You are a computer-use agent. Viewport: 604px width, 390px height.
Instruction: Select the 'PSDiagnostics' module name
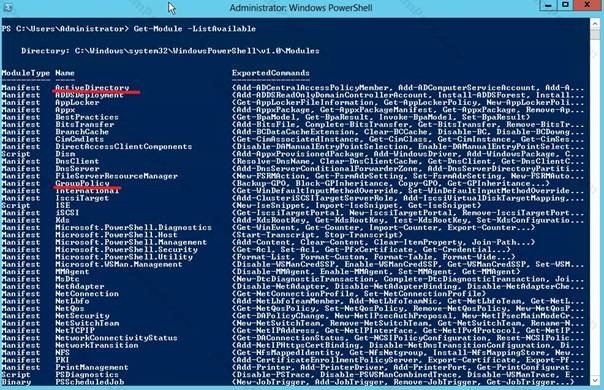[87, 374]
